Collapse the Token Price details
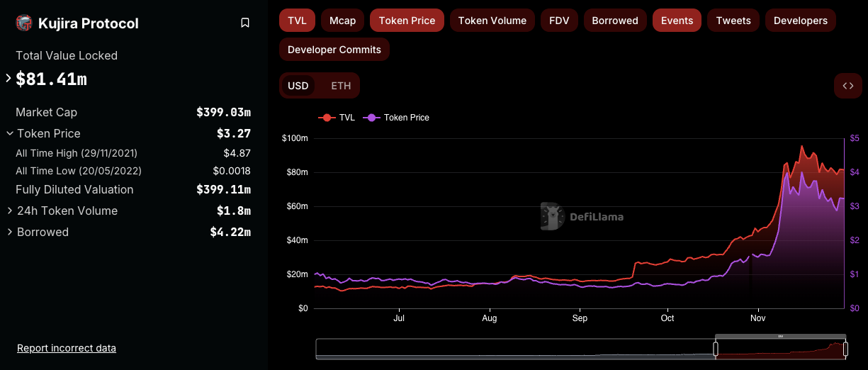Image resolution: width=868 pixels, height=370 pixels. 10,133
